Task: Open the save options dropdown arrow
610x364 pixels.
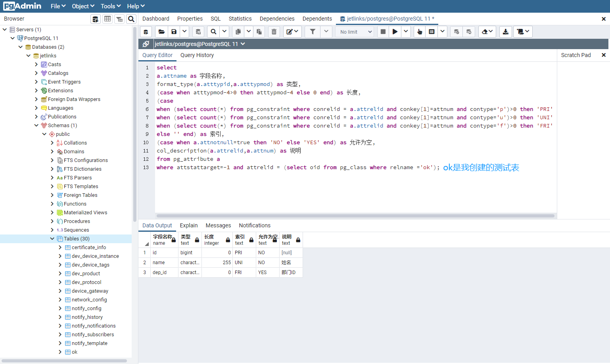Action: (x=184, y=32)
